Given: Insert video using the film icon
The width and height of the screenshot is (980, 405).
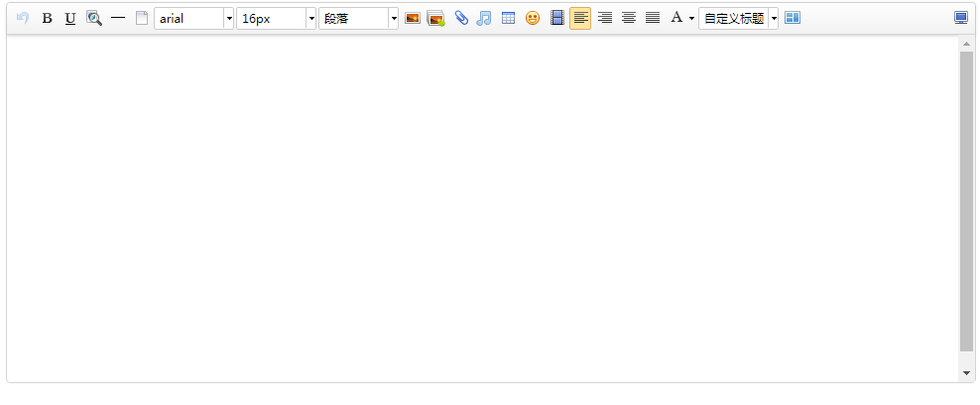Looking at the screenshot, I should point(557,18).
